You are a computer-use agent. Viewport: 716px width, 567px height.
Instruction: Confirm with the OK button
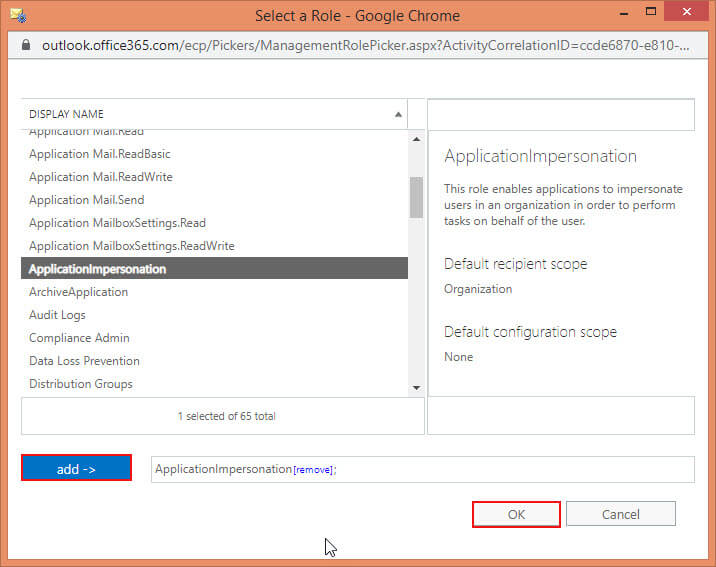click(516, 514)
